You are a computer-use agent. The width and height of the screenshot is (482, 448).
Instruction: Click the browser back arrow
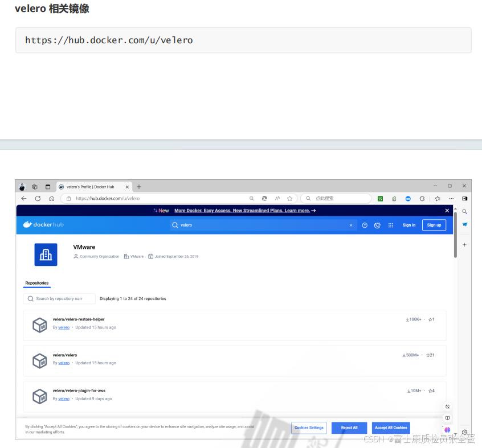point(24,198)
